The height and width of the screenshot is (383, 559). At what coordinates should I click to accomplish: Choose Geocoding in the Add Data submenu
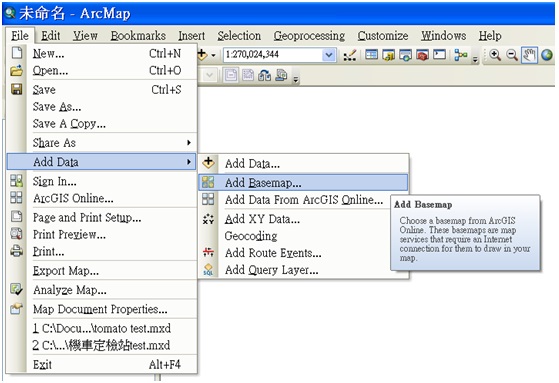tap(294, 236)
